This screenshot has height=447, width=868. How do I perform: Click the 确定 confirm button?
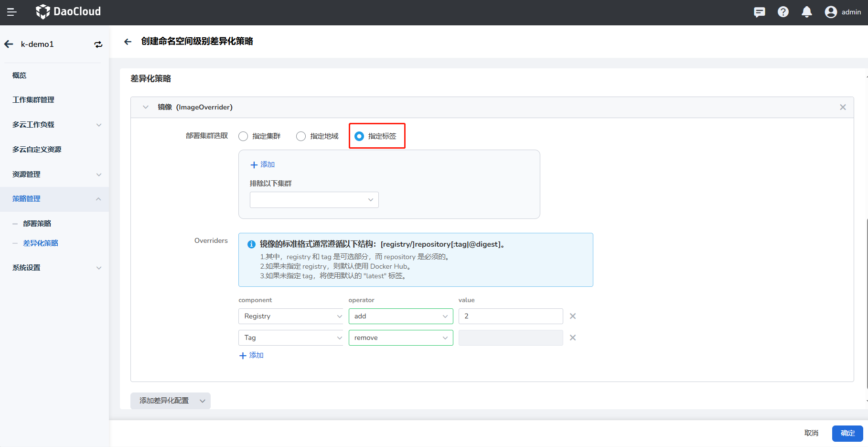pyautogui.click(x=847, y=433)
